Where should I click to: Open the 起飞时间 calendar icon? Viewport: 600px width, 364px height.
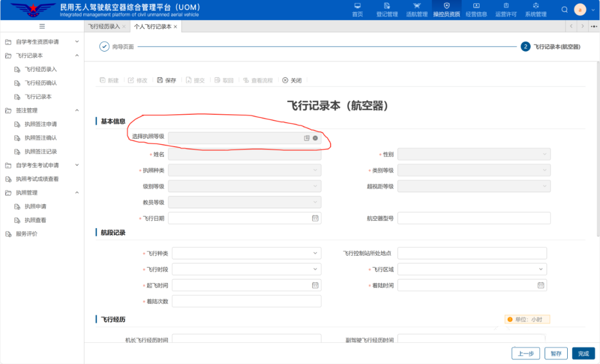315,285
